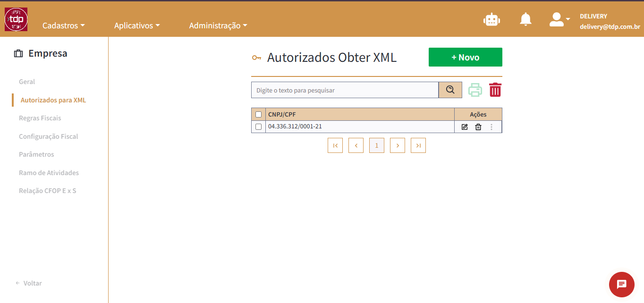This screenshot has width=644, height=303.
Task: Open Ramo de Atividades in sidebar
Action: (49, 173)
